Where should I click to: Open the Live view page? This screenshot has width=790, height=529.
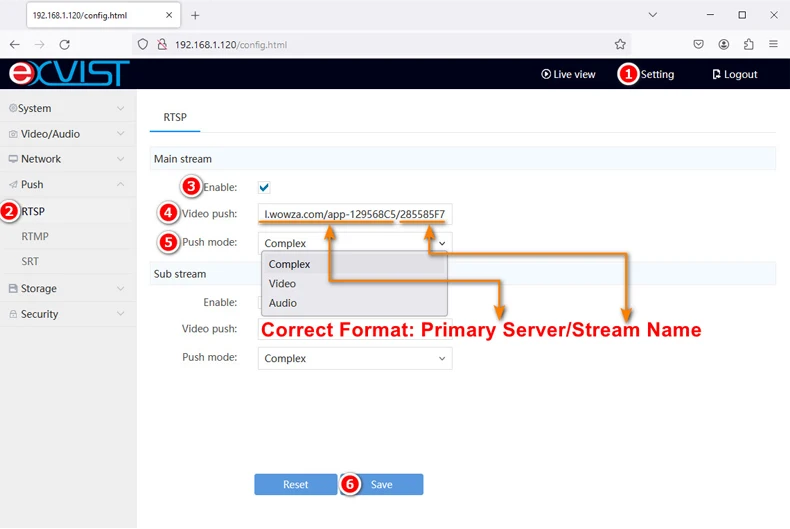point(568,74)
